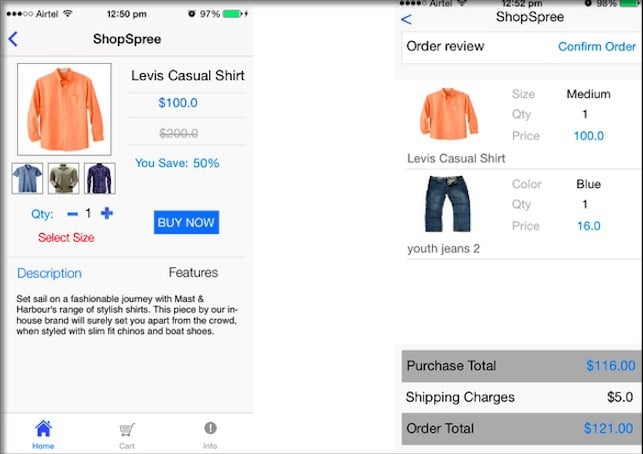This screenshot has width=643, height=454.
Task: Open the Select Size option
Action: tap(66, 237)
